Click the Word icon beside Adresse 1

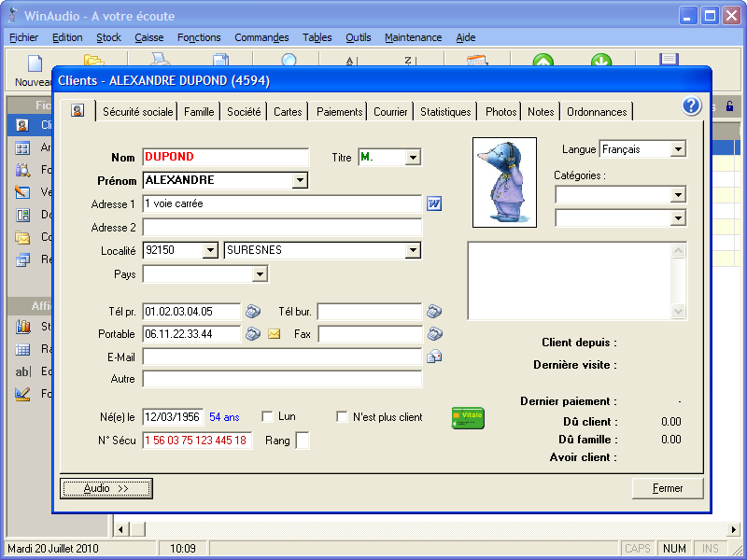pyautogui.click(x=434, y=203)
